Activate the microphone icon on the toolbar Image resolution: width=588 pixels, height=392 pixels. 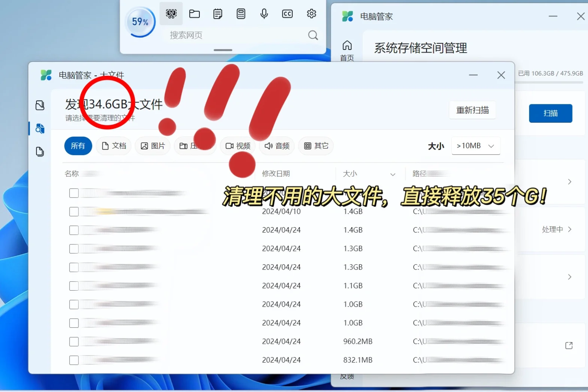click(264, 14)
